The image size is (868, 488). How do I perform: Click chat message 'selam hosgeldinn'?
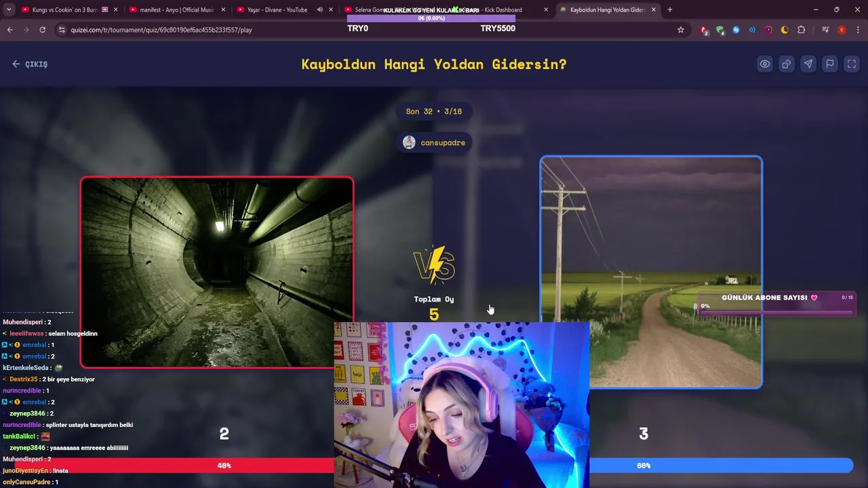tap(73, 333)
